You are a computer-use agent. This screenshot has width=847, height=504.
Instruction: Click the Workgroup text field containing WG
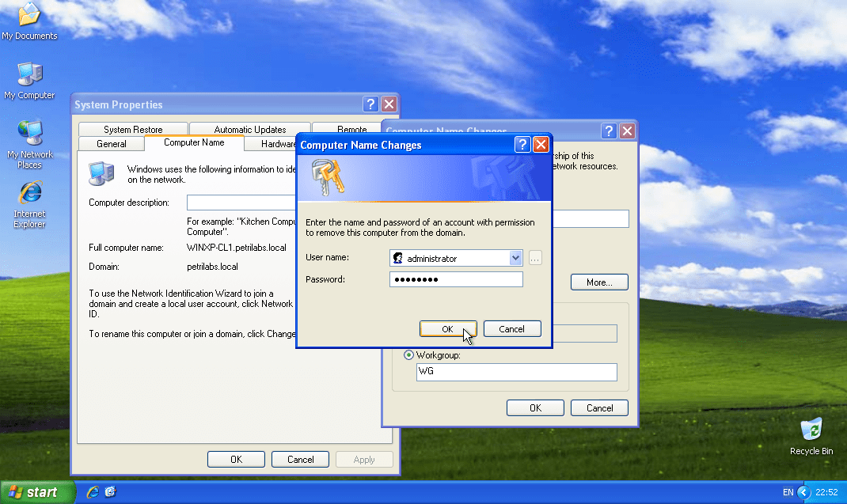pos(516,372)
